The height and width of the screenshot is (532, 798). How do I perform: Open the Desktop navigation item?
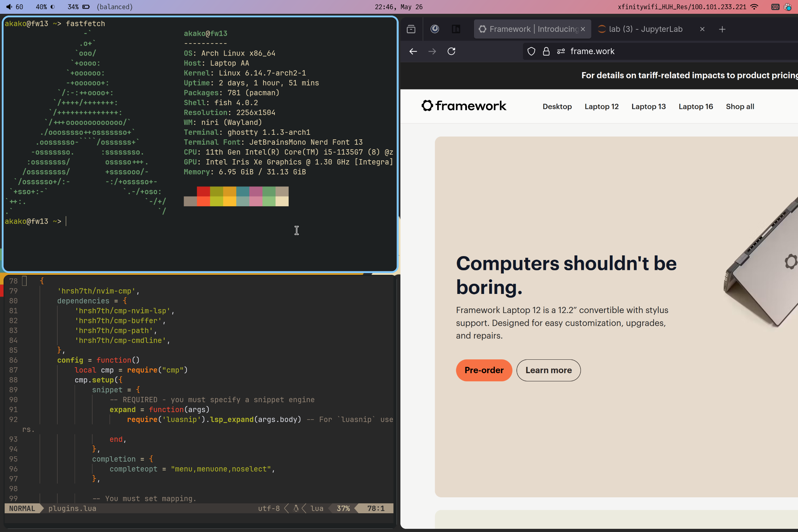557,106
